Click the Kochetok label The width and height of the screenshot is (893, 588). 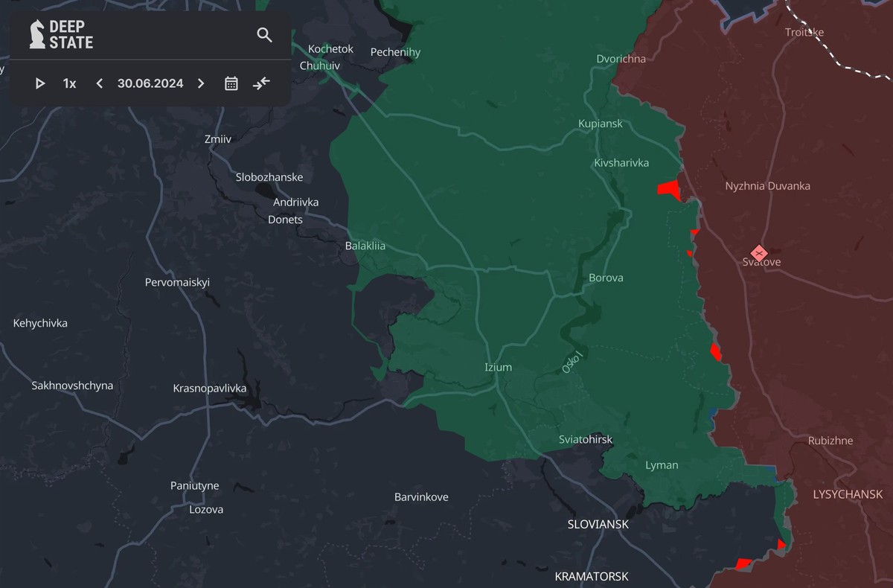click(330, 48)
